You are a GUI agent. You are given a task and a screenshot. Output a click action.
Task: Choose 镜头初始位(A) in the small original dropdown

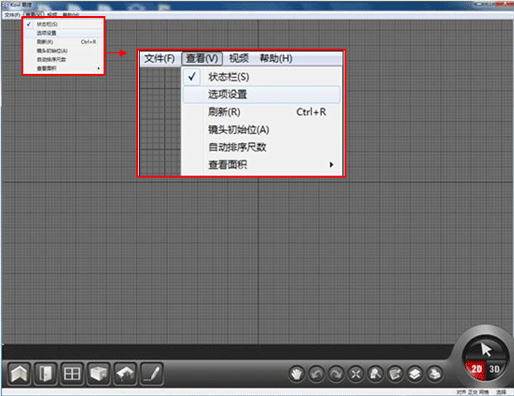tap(63, 51)
